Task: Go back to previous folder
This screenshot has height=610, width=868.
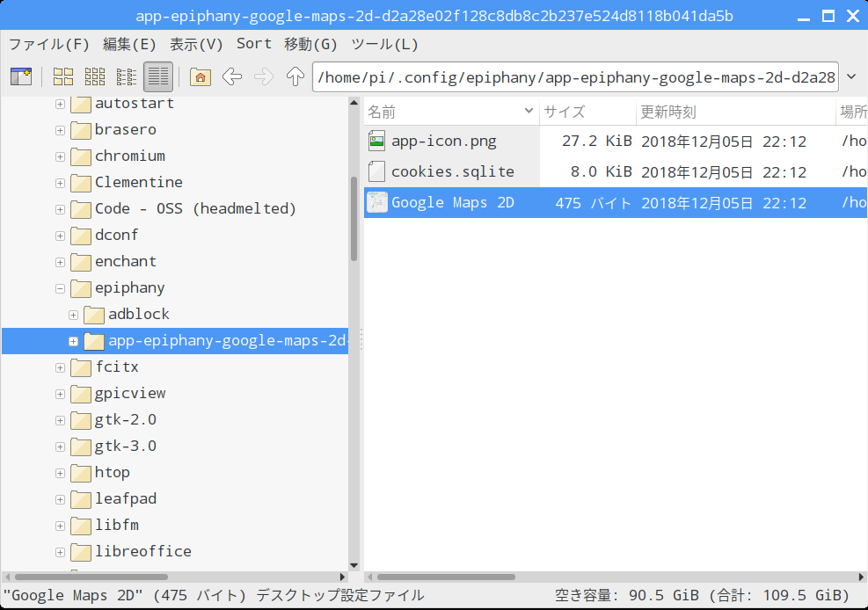Action: coord(232,76)
